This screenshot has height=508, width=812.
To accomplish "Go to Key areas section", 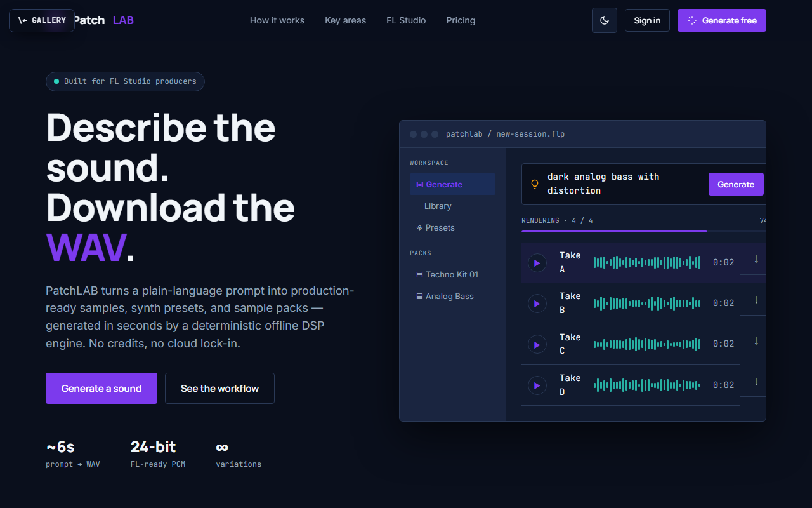I will point(345,20).
